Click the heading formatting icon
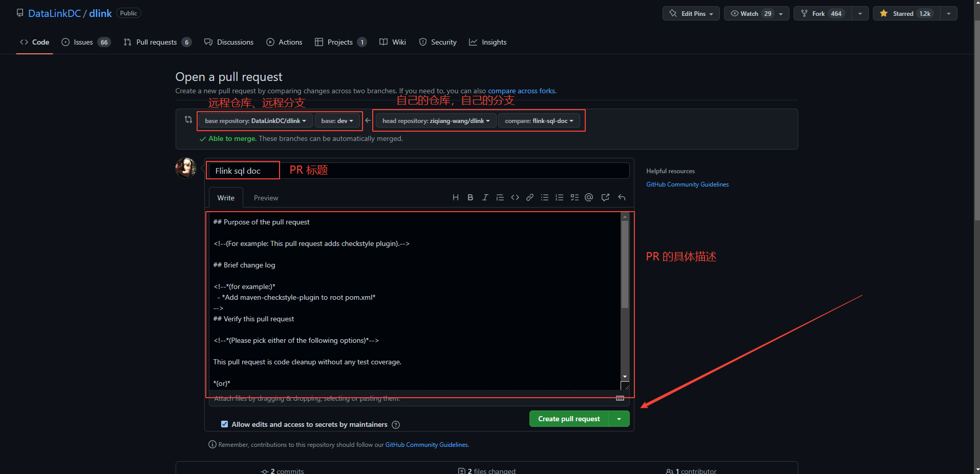 pyautogui.click(x=455, y=198)
